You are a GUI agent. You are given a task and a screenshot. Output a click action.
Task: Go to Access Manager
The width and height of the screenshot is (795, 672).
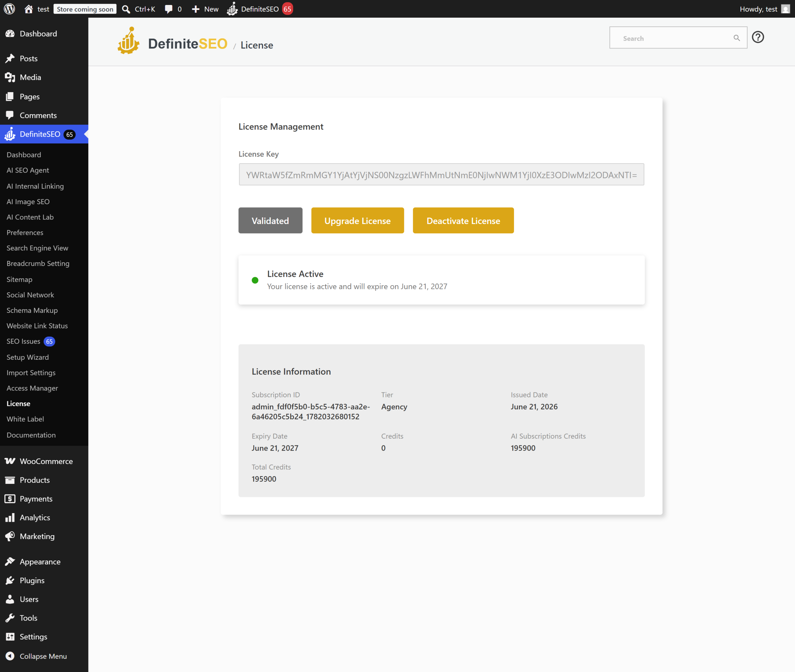[x=32, y=388]
